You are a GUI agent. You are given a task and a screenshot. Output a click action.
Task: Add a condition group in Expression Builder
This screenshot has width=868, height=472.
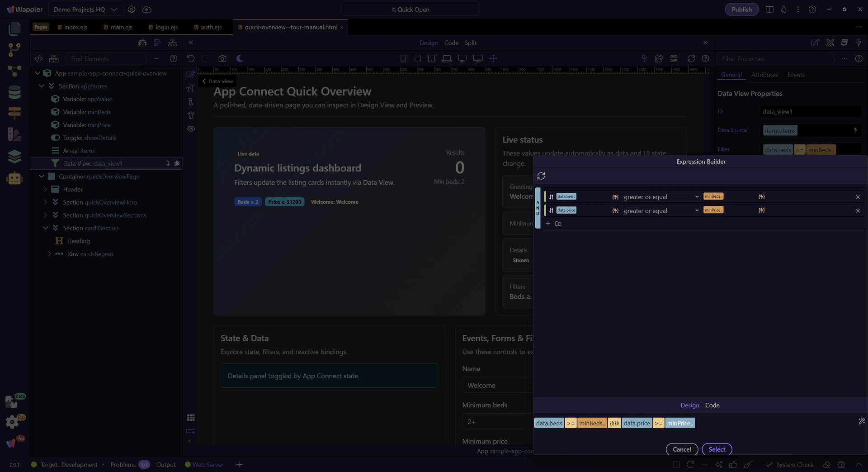tap(558, 224)
